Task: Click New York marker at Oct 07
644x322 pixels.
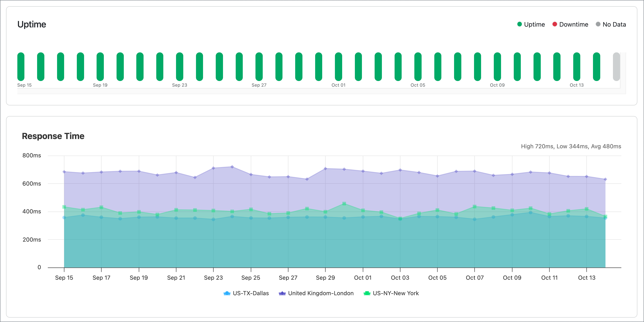Action: click(x=474, y=207)
